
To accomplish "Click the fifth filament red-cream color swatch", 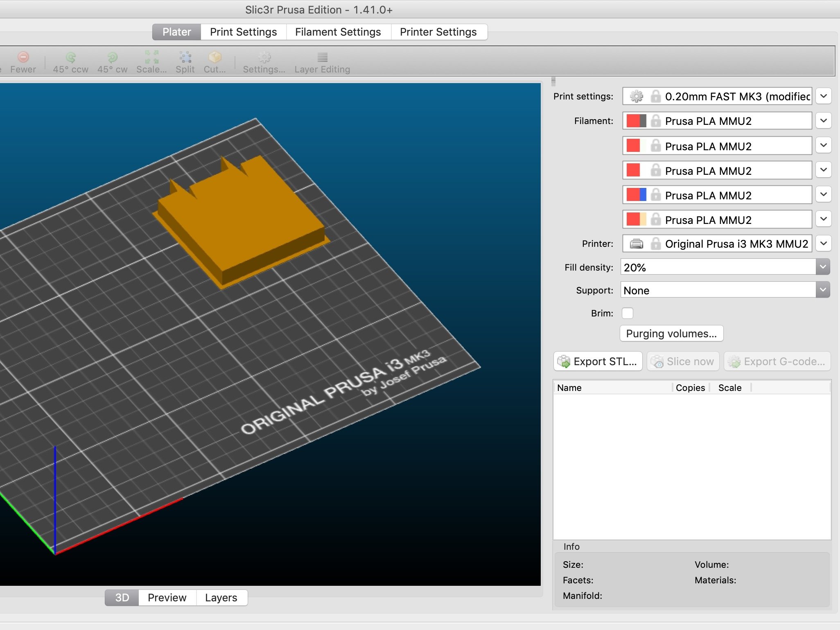I will [x=636, y=219].
